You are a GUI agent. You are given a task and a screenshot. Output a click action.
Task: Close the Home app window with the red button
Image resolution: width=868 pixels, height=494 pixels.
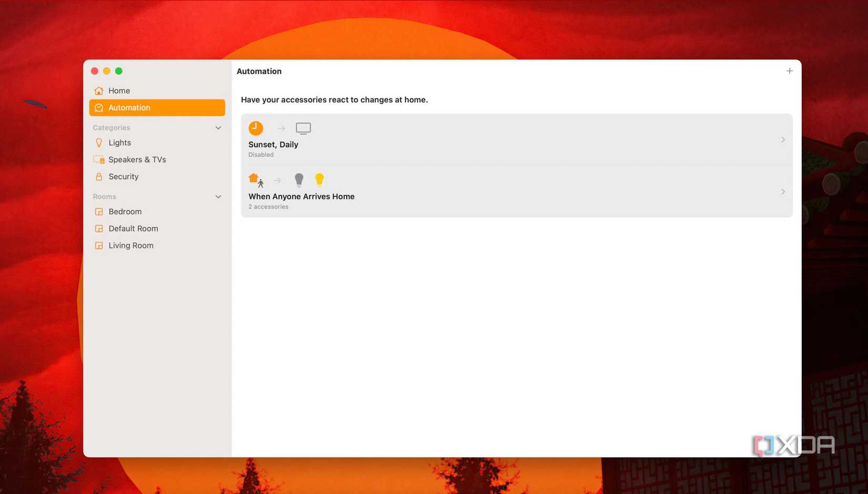pyautogui.click(x=95, y=71)
